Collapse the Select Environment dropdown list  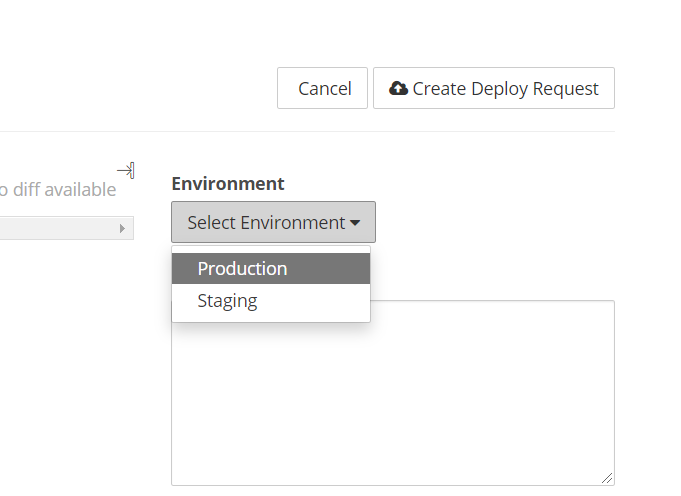pyautogui.click(x=273, y=222)
